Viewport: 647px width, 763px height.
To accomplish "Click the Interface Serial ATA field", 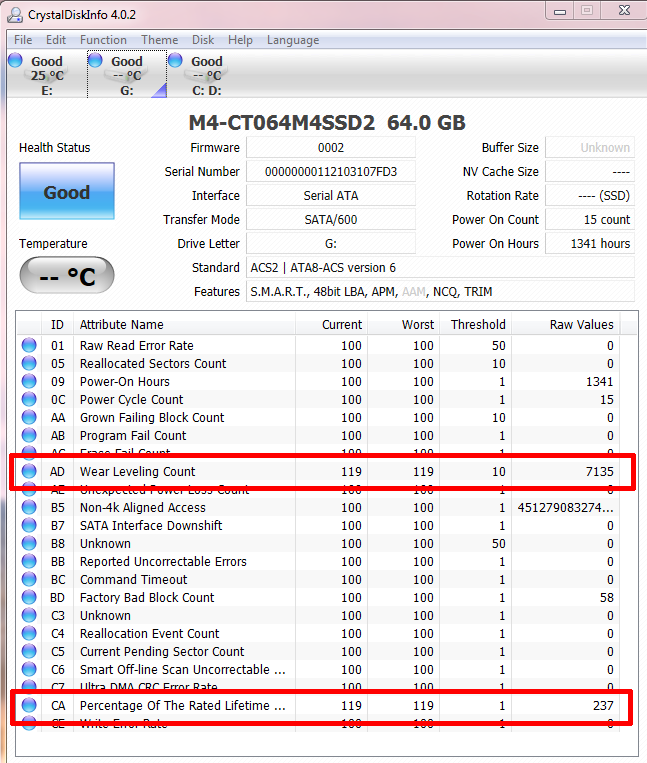I will [331, 196].
